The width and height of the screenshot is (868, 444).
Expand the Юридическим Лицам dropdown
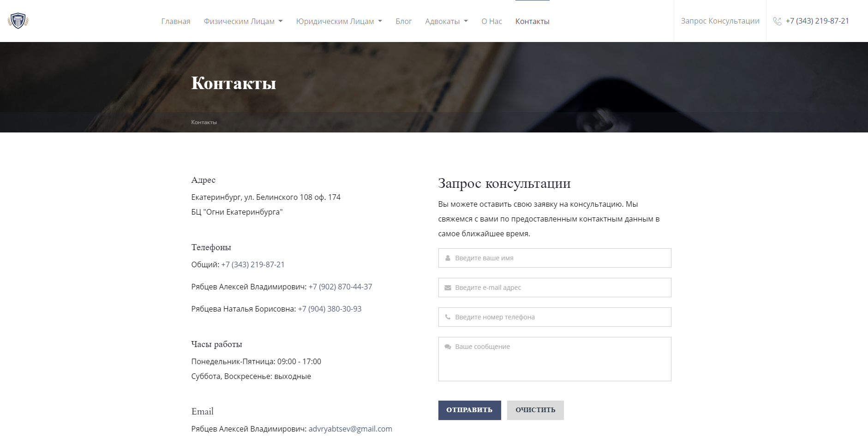point(339,21)
